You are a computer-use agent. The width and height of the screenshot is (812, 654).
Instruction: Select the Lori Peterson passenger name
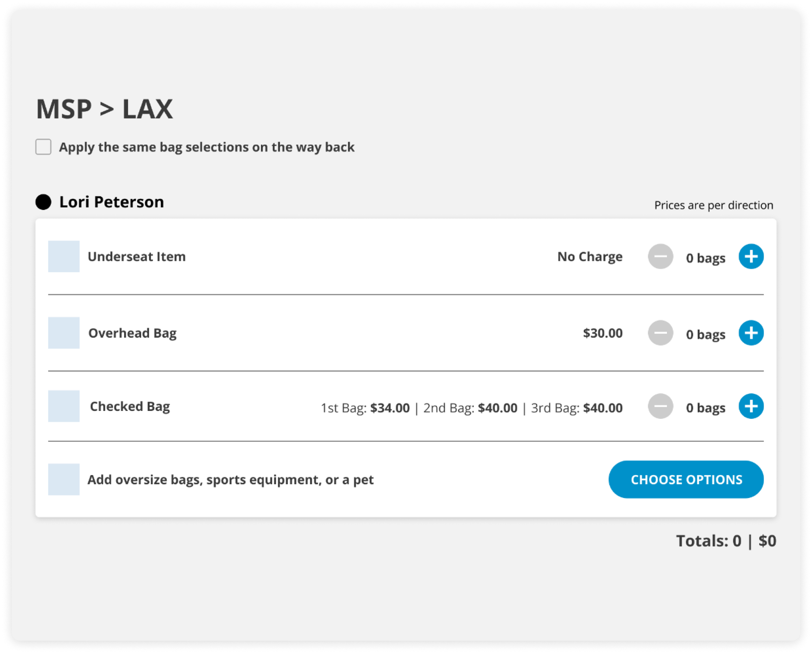(x=112, y=201)
